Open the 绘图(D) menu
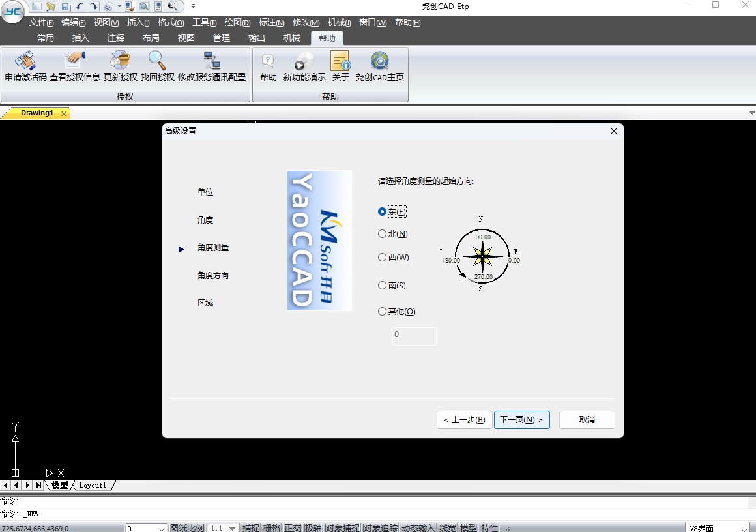 coord(237,23)
